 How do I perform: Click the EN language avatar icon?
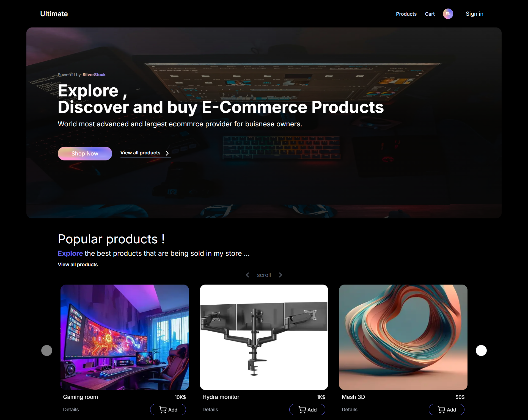click(448, 14)
